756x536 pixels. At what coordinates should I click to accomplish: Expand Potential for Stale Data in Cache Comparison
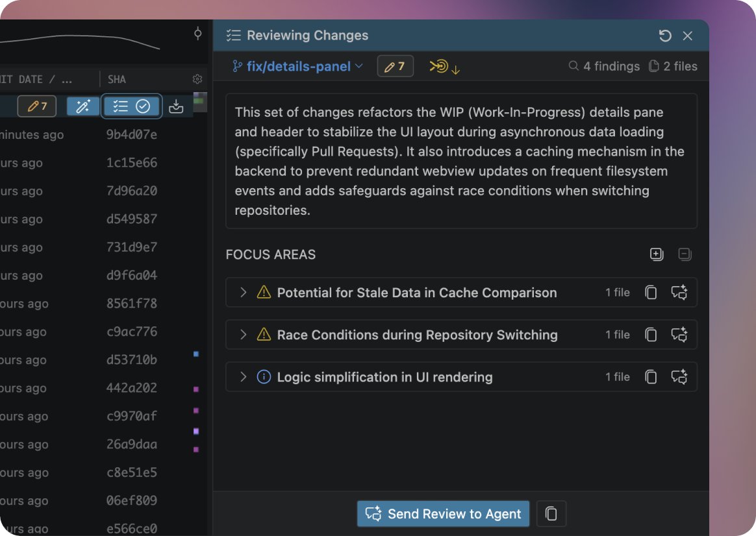pos(243,292)
